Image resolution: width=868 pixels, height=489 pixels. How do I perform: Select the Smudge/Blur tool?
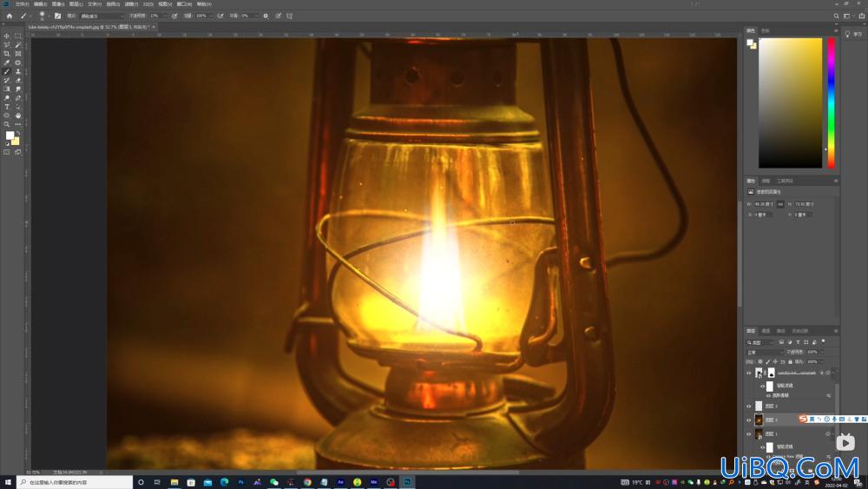[17, 89]
